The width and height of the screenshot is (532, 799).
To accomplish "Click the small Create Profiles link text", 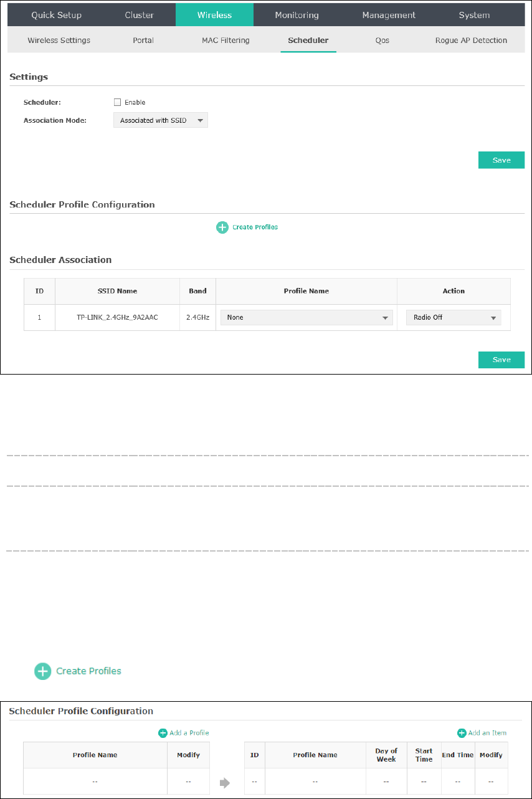I will (255, 227).
